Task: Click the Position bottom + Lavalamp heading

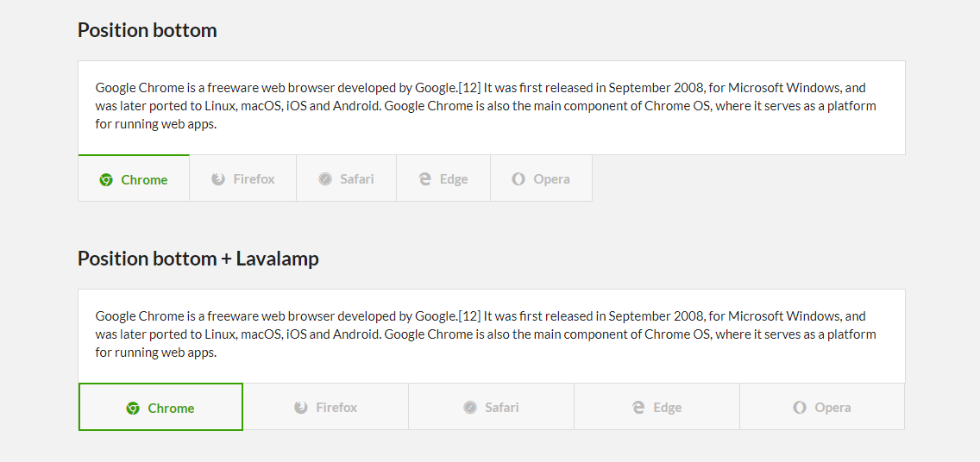Action: pos(198,259)
